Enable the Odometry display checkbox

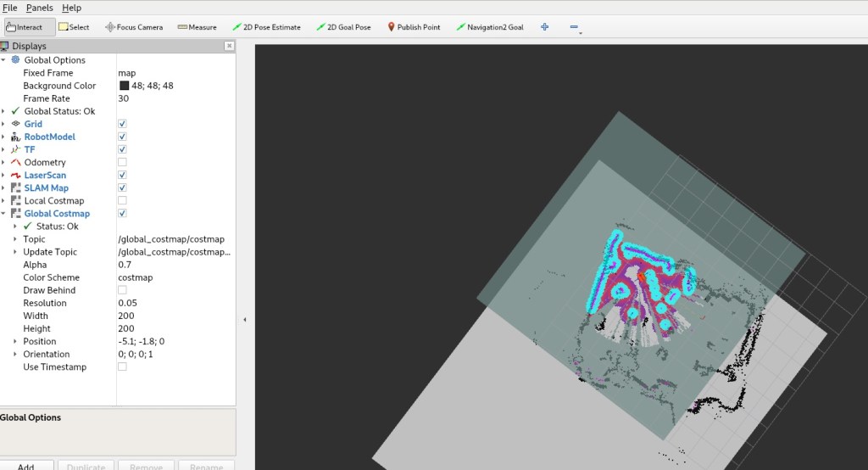(x=122, y=162)
